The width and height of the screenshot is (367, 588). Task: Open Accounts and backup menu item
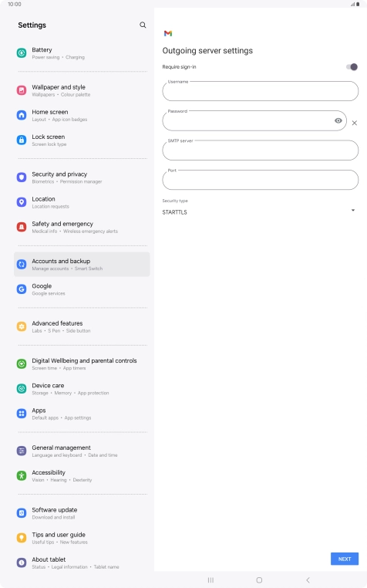click(82, 265)
